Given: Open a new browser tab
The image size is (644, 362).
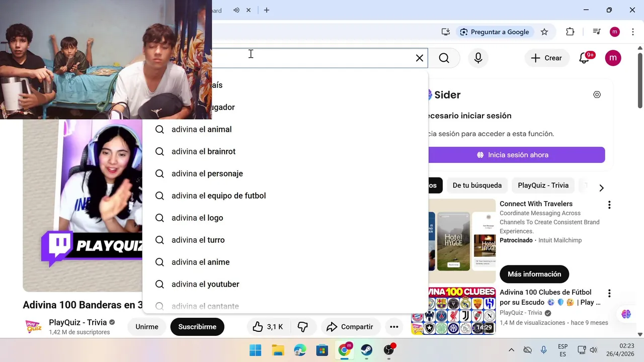Looking at the screenshot, I should pos(267,10).
